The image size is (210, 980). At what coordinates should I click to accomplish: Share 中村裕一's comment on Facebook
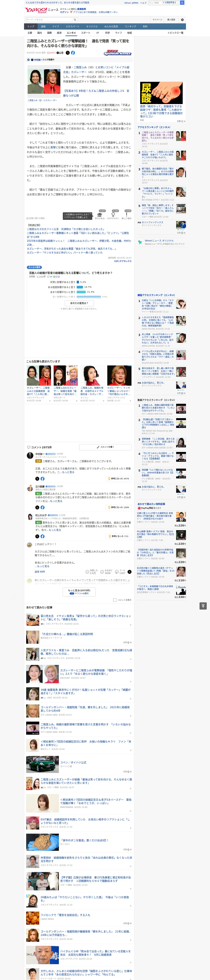click(42, 479)
